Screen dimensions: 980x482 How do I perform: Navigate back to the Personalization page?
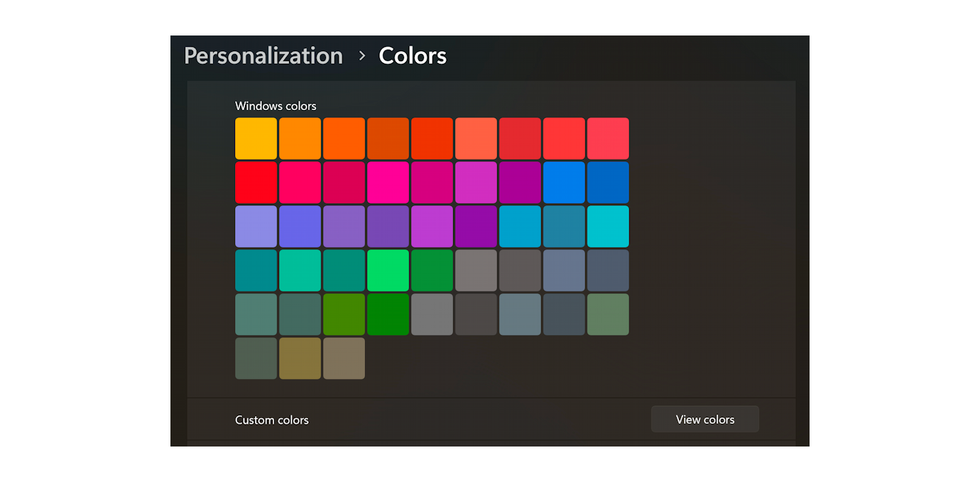coord(263,55)
